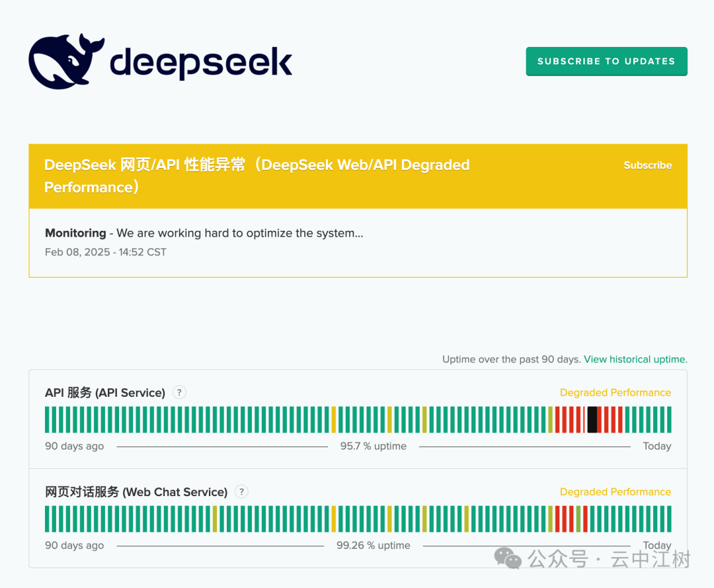Open DeepSeek Web/API Degraded Performance incident title
Screen dimensions: 714x588
click(x=257, y=176)
